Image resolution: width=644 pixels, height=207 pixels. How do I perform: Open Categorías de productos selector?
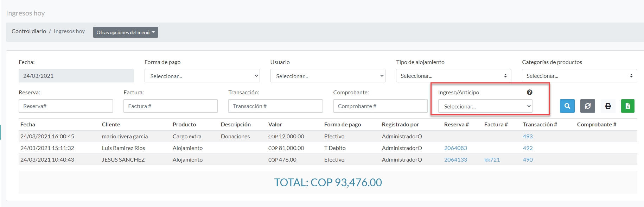579,76
